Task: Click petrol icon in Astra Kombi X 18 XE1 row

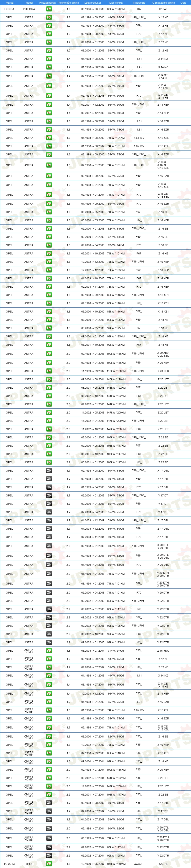Action: pyautogui.click(x=49, y=753)
